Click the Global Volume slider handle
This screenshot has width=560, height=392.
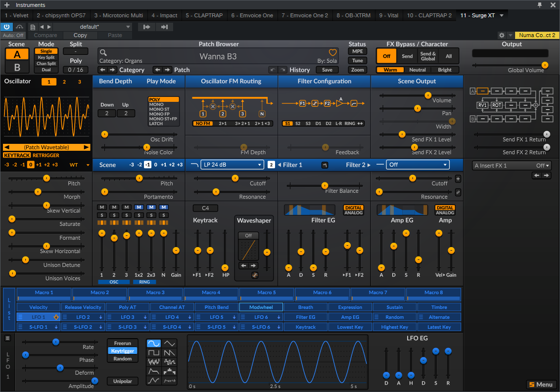[545, 65]
